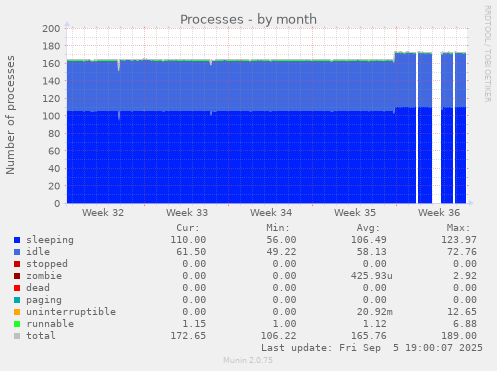Click runnable maximum value 6.88
497x371 pixels.
tap(465, 324)
